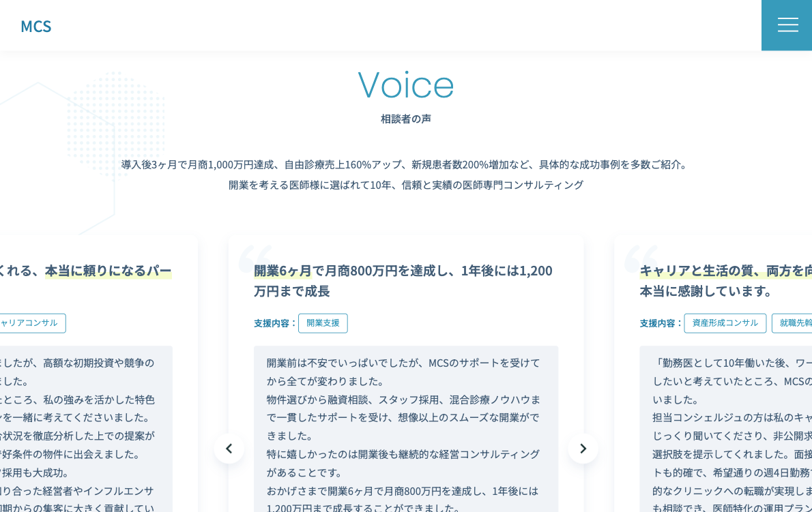Click the partially visible キャリアコンサル tag
812x512 pixels.
[31, 323]
